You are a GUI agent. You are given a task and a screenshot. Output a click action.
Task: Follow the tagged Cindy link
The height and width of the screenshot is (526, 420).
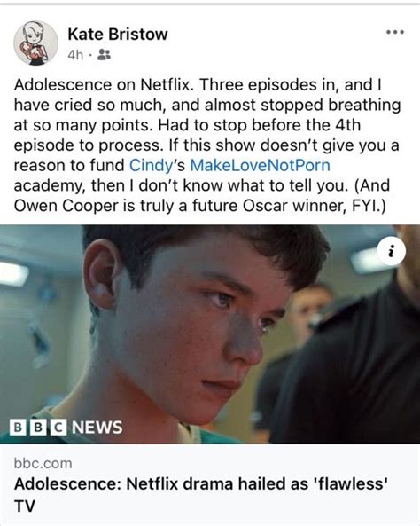pyautogui.click(x=151, y=165)
